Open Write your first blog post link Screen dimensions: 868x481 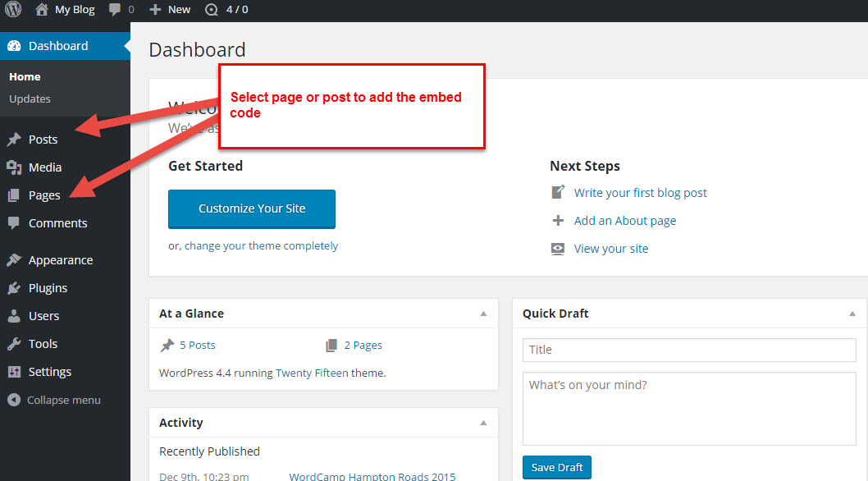pyautogui.click(x=640, y=193)
